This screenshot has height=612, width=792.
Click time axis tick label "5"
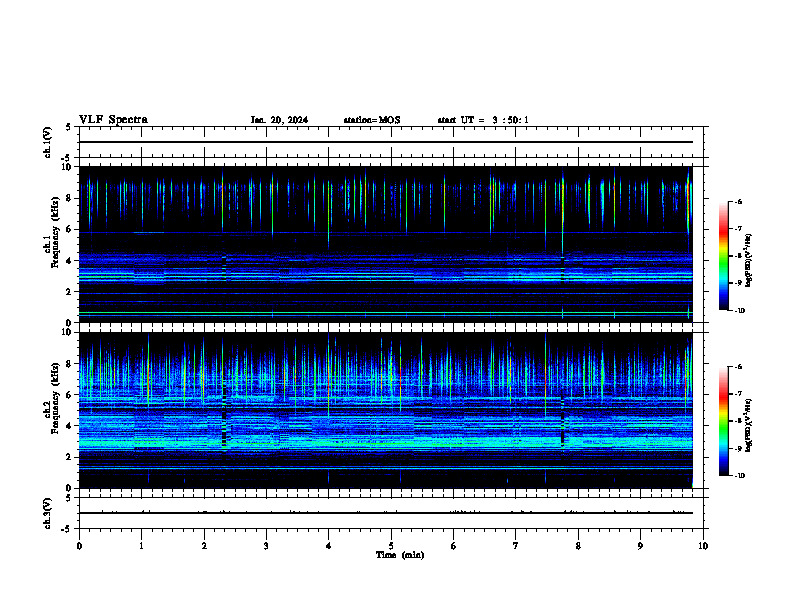click(x=391, y=546)
